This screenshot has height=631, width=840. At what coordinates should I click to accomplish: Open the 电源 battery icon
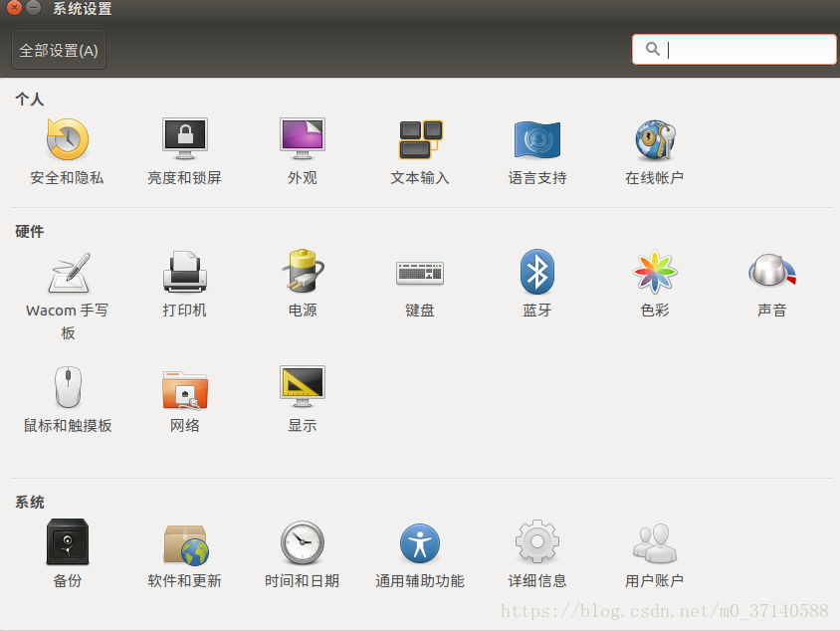coord(303,271)
